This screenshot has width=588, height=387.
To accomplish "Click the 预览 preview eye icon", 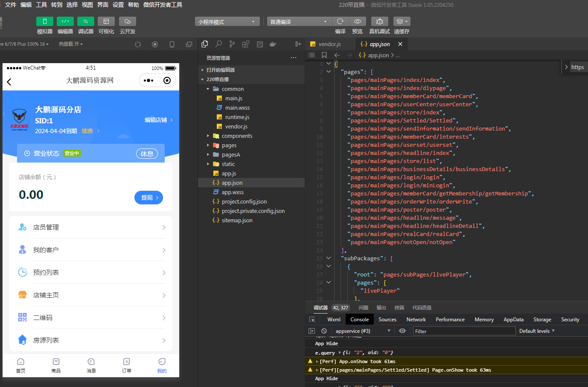I will tap(358, 21).
